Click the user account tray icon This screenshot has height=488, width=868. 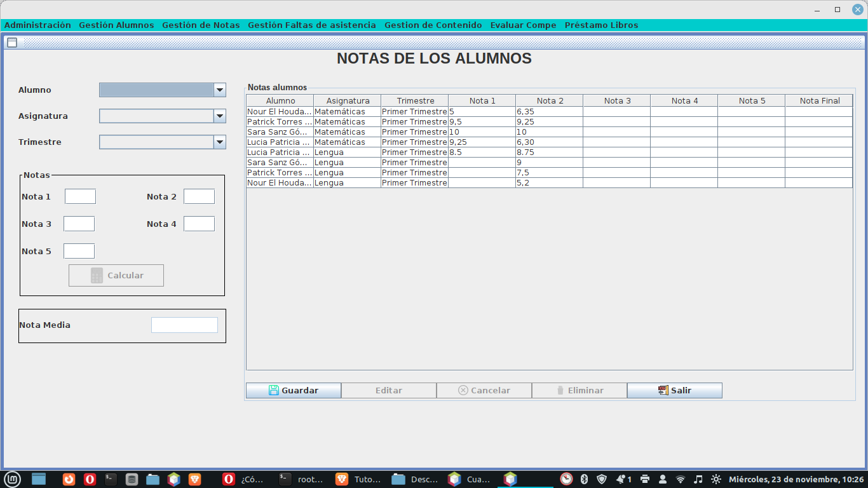(663, 479)
